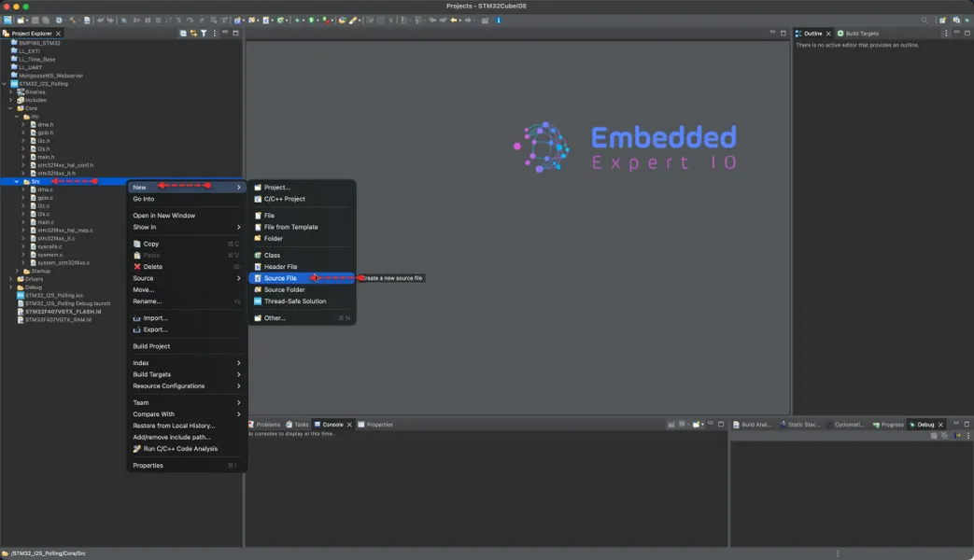Choose C/C++ Project in the New submenu
This screenshot has width=974, height=560.
click(x=302, y=200)
